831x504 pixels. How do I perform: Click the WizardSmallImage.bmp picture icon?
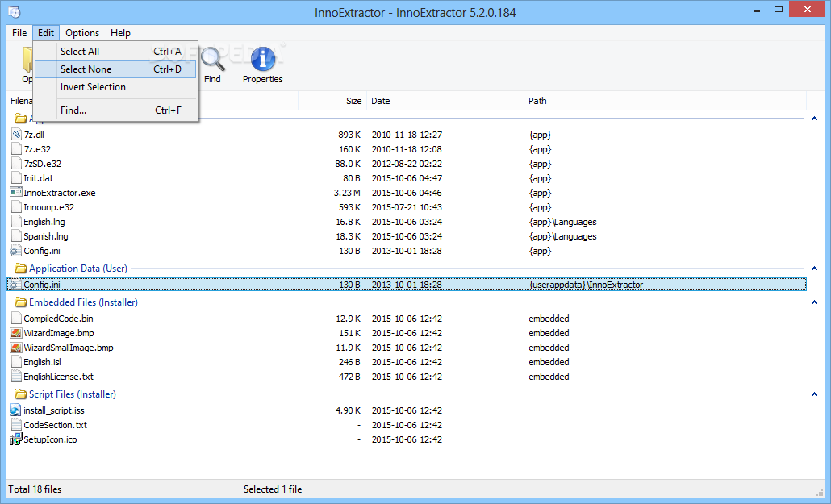[x=16, y=348]
